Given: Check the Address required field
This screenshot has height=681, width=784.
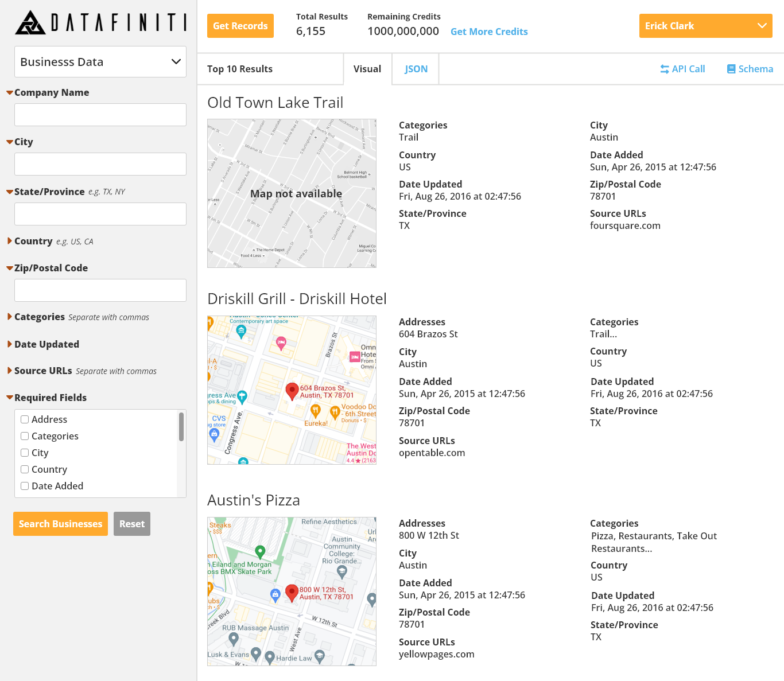Looking at the screenshot, I should pyautogui.click(x=25, y=419).
